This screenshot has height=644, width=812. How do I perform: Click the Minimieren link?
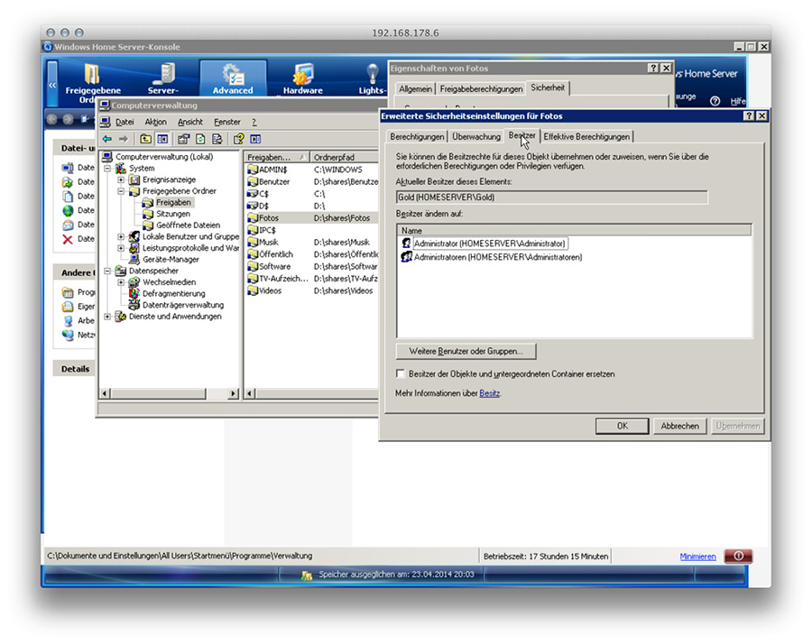[x=697, y=557]
